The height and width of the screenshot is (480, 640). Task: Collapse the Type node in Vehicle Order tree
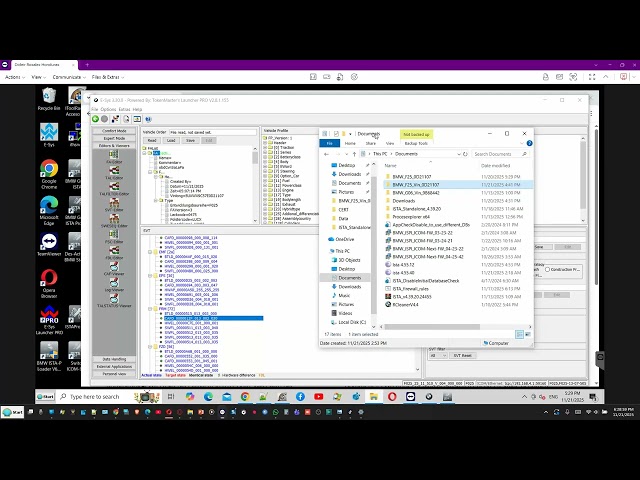coord(156,200)
